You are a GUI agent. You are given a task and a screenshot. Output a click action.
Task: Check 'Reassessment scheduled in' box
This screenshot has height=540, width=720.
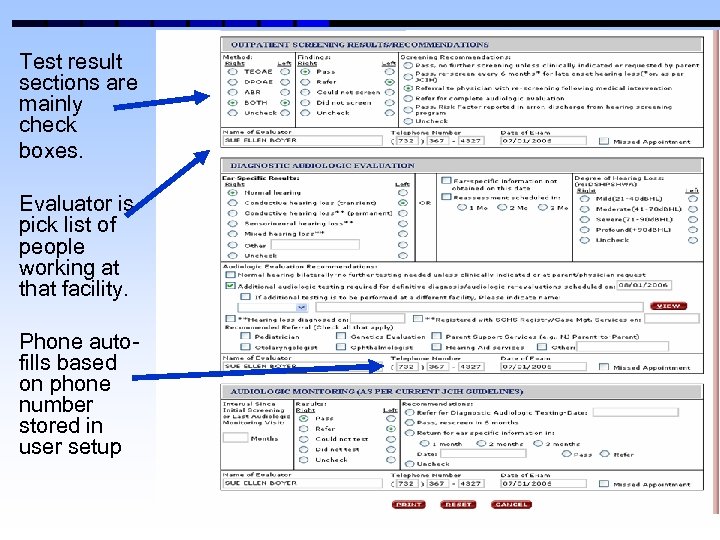[x=446, y=197]
